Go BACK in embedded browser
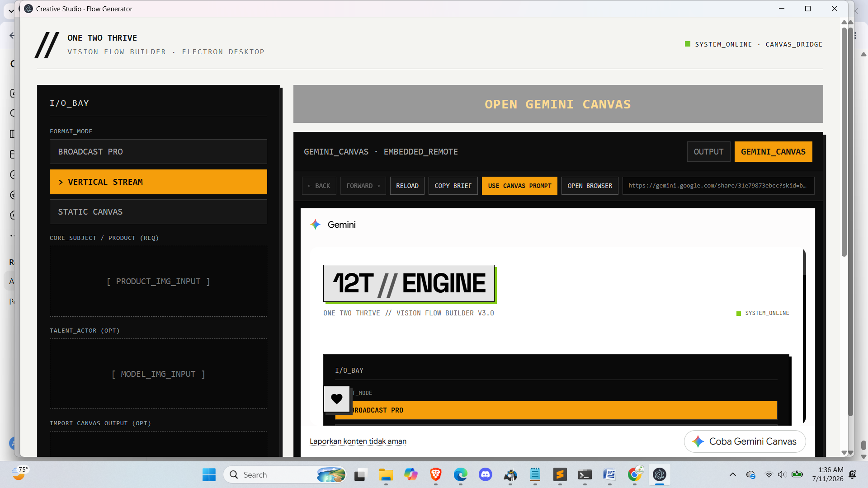The image size is (868, 488). tap(319, 186)
